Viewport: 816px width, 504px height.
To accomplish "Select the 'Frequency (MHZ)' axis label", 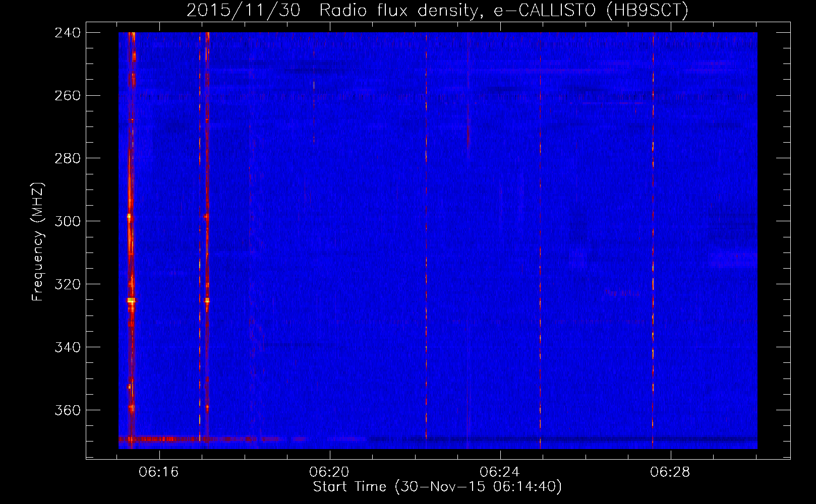I will (38, 242).
